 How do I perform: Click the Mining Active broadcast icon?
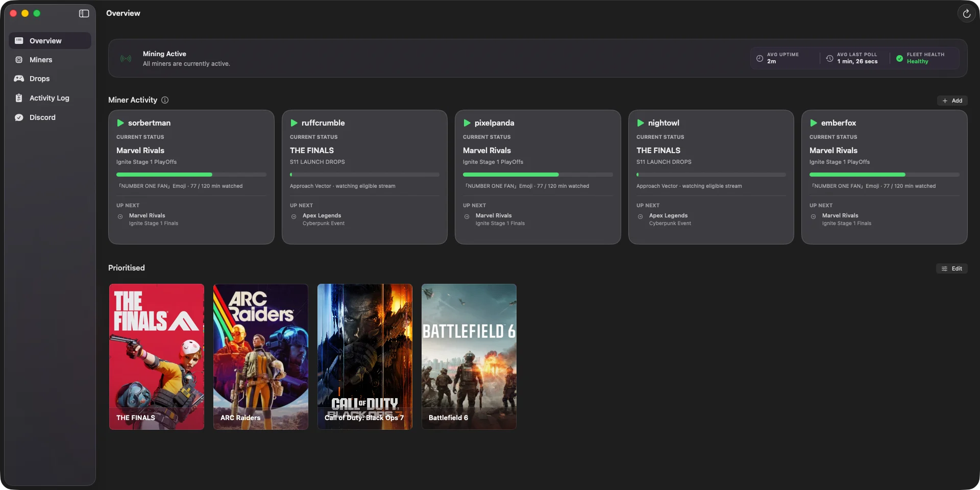coord(126,59)
